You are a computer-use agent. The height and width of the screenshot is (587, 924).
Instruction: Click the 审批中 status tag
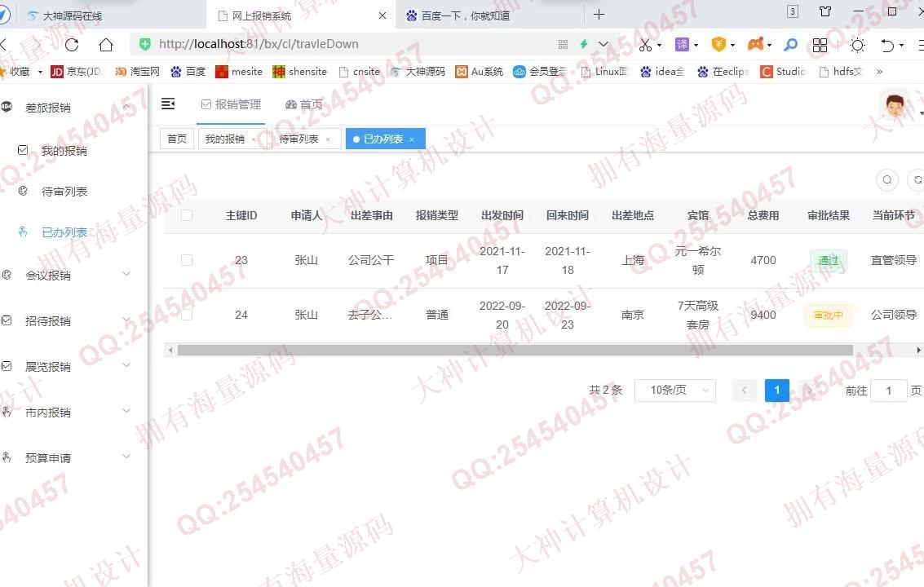pyautogui.click(x=828, y=316)
